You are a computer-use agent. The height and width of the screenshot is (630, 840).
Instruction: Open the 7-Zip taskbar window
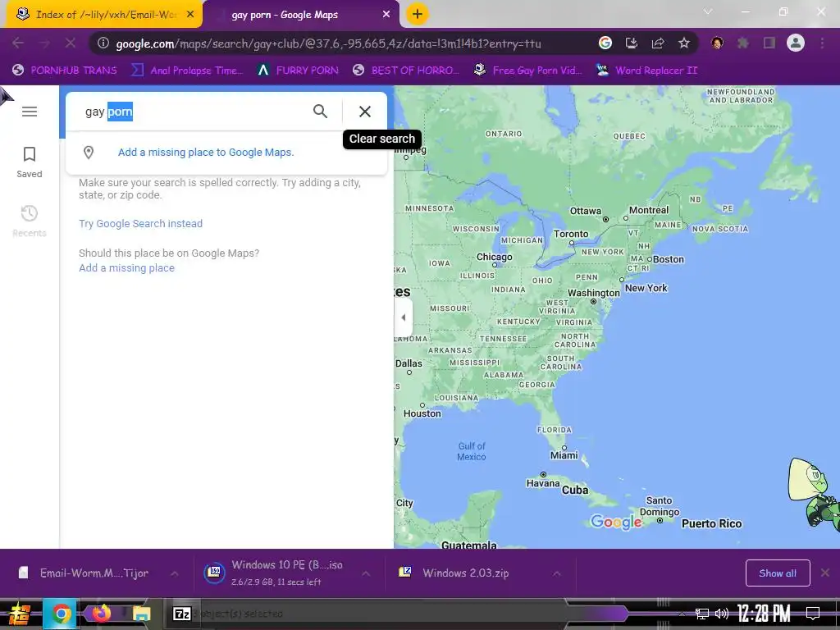click(181, 614)
